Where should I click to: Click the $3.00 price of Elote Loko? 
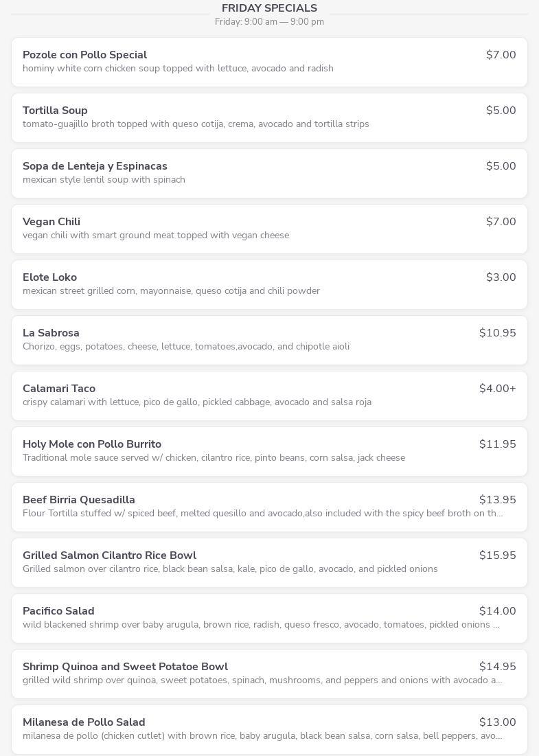[501, 277]
